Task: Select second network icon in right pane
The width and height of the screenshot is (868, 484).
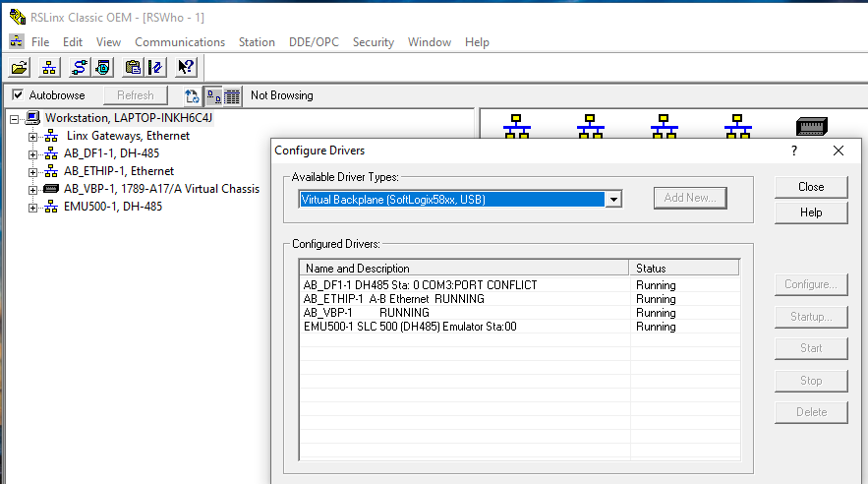Action: click(591, 126)
